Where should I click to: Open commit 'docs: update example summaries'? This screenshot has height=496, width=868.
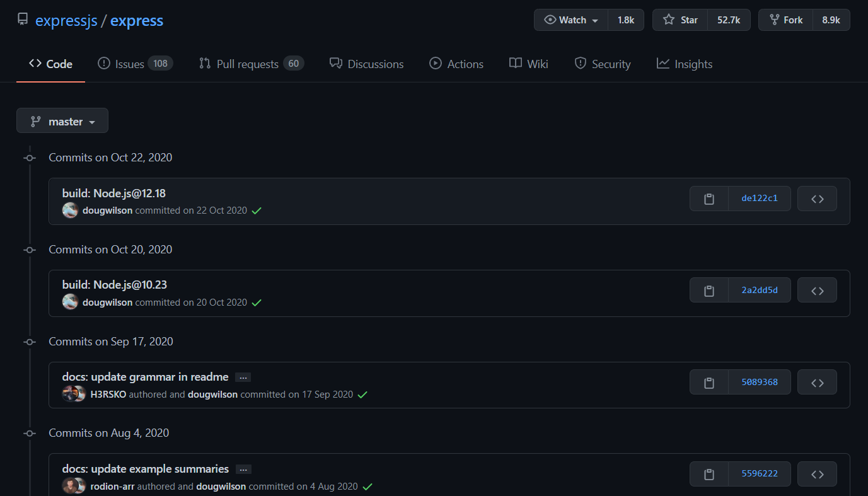pyautogui.click(x=146, y=469)
